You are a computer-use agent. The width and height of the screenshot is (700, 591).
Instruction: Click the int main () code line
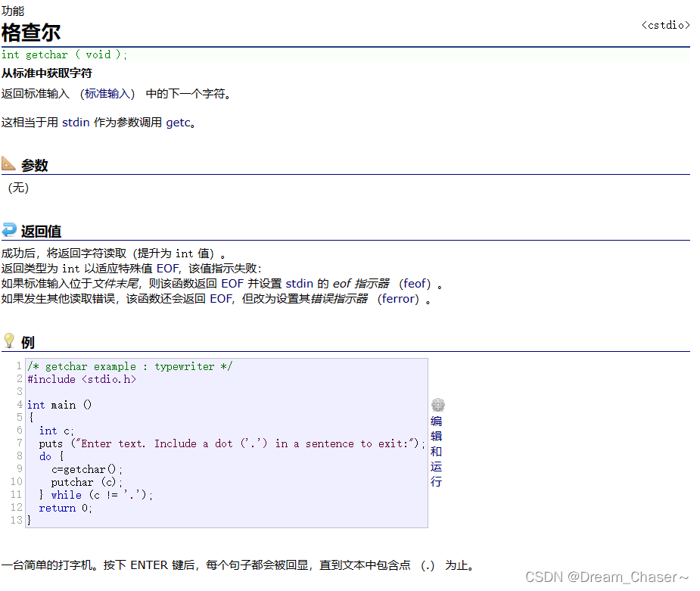coord(59,405)
